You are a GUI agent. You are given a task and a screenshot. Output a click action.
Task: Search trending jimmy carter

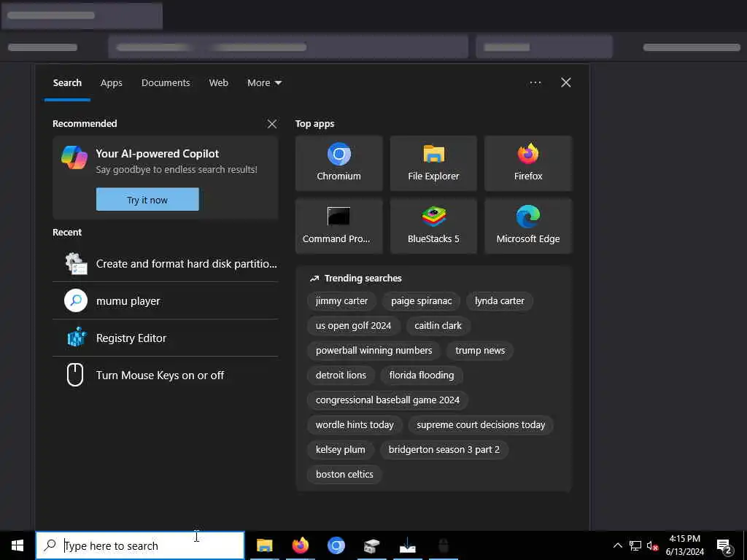coord(341,301)
